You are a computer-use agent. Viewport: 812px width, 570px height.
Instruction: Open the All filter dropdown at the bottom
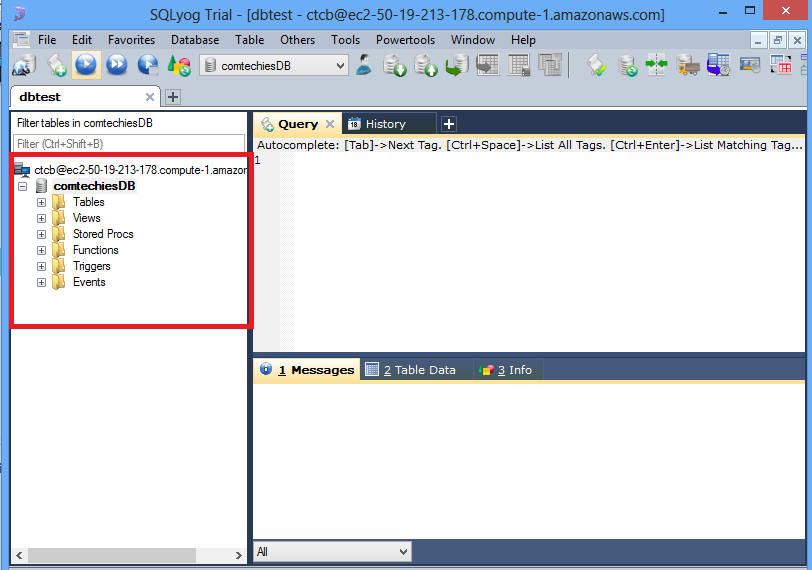(x=332, y=552)
